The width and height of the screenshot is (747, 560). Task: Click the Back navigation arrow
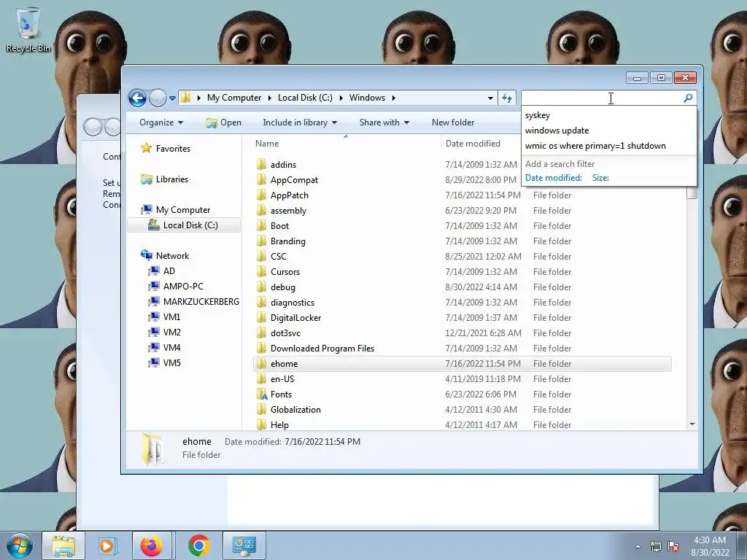click(137, 98)
